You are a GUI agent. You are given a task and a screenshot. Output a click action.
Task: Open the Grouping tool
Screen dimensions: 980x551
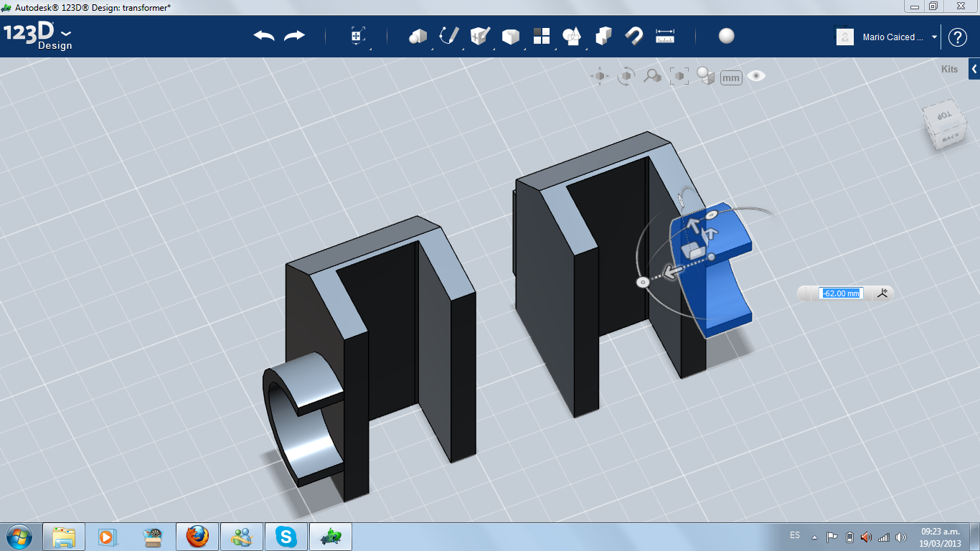(572, 36)
